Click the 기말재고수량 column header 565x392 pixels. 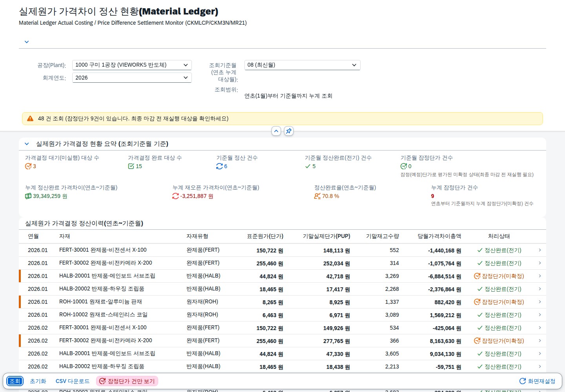(383, 236)
